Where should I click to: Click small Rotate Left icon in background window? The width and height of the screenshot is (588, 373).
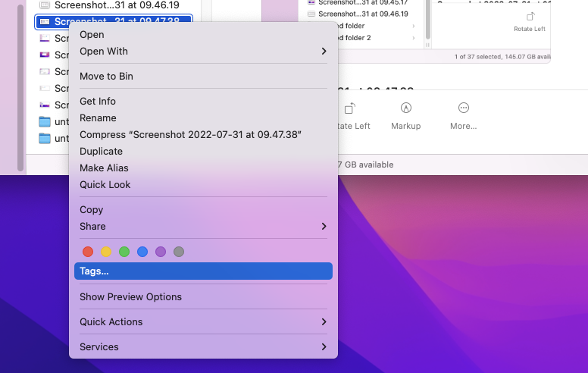530,17
